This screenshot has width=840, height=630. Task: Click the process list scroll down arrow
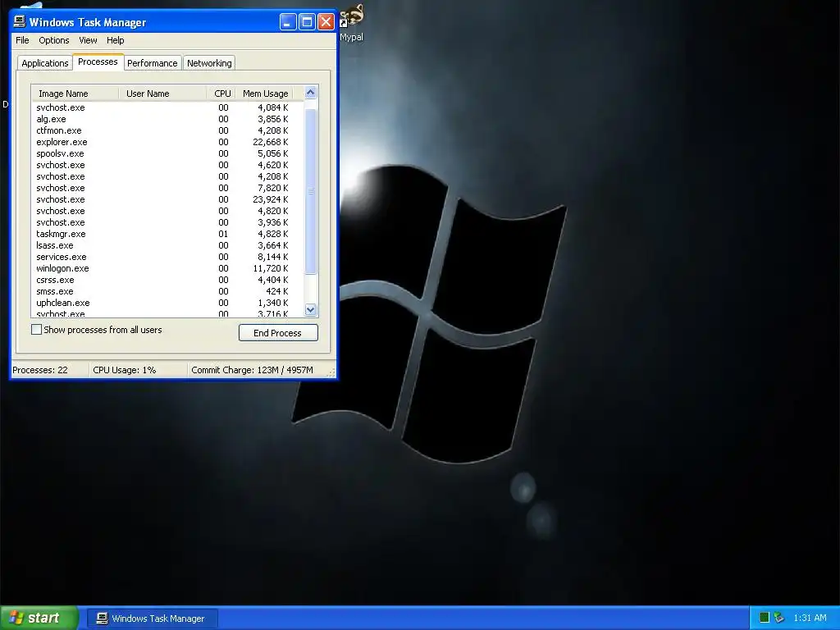310,309
